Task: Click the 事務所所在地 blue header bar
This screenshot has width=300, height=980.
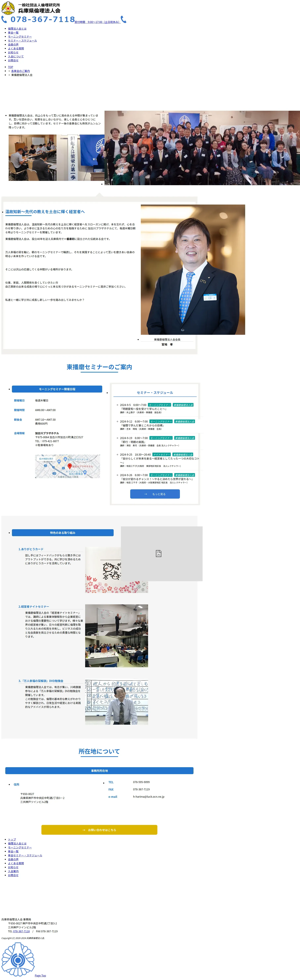Action: point(99,771)
